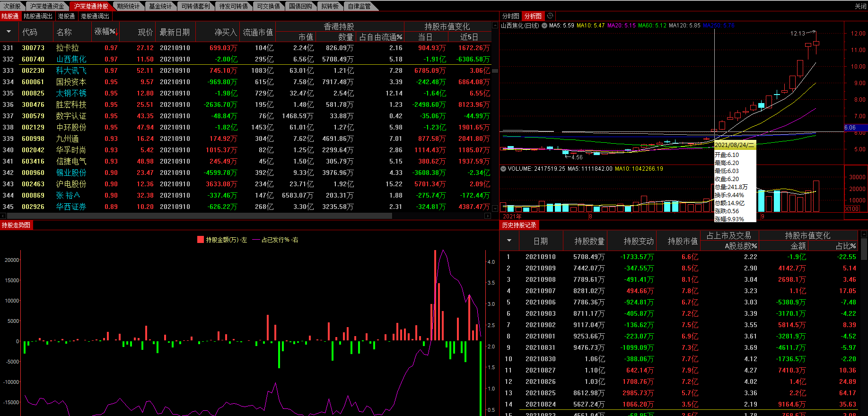The image size is (868, 416).
Task: Open the history table column menu triangle
Action: coord(509,241)
